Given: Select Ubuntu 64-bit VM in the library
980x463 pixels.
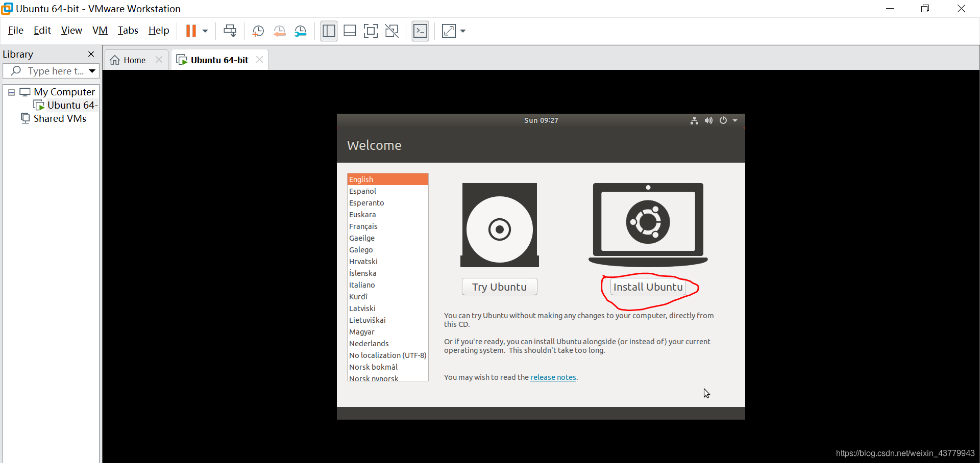Looking at the screenshot, I should tap(65, 105).
